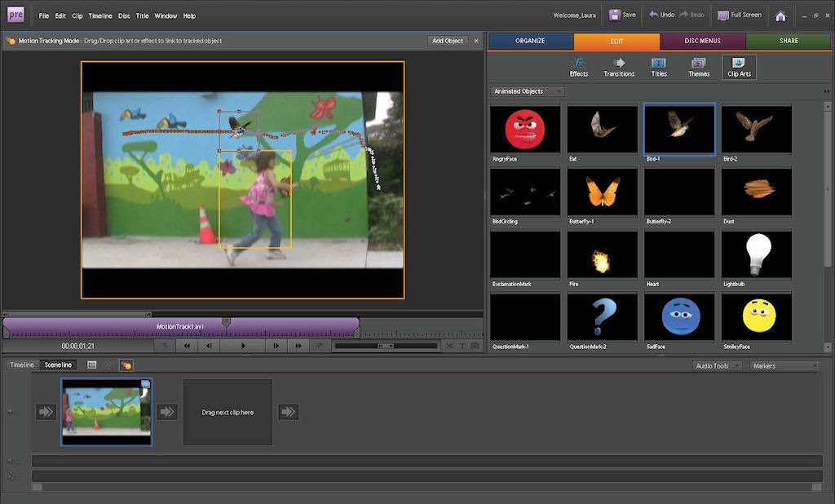Open the Titles panel

(x=659, y=67)
